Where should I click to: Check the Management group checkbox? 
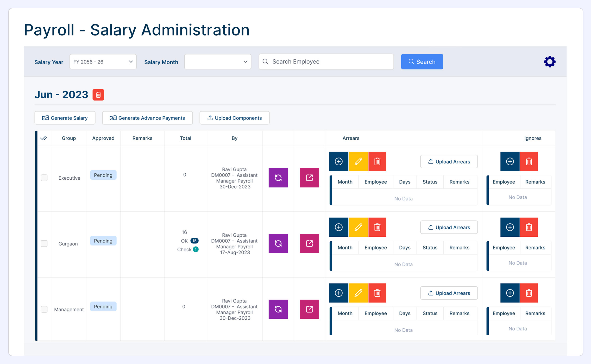point(44,309)
